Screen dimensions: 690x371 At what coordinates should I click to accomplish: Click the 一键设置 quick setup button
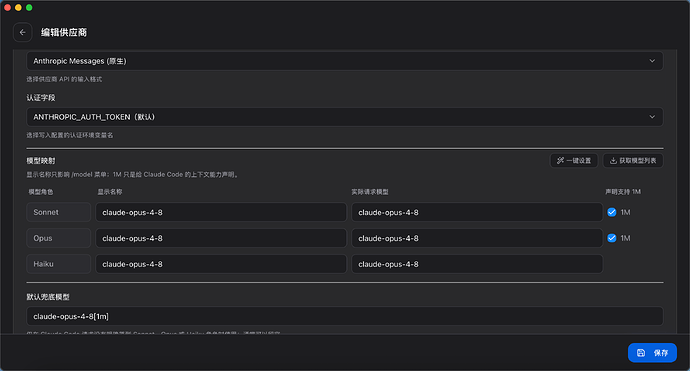pos(574,161)
